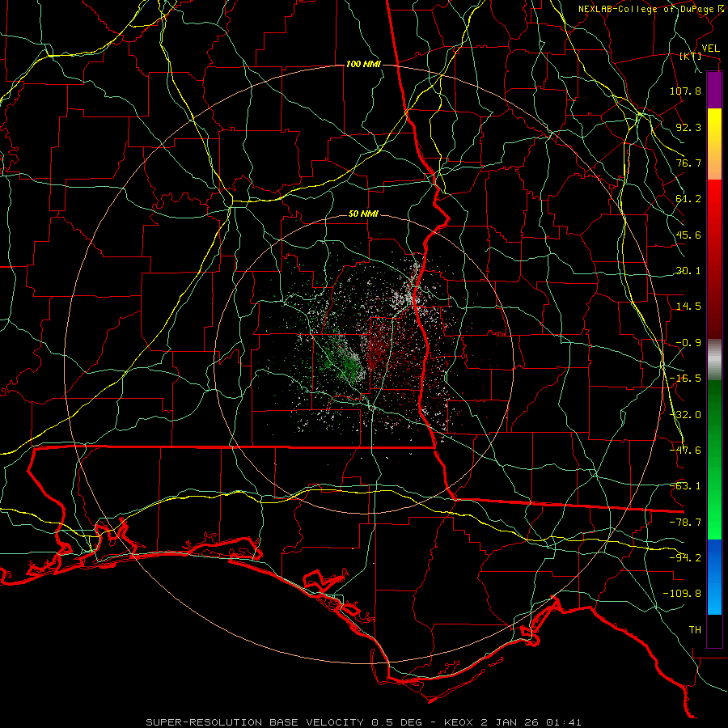728x728 pixels.
Task: Click the green inbound velocity cluster on radar
Action: tap(346, 362)
